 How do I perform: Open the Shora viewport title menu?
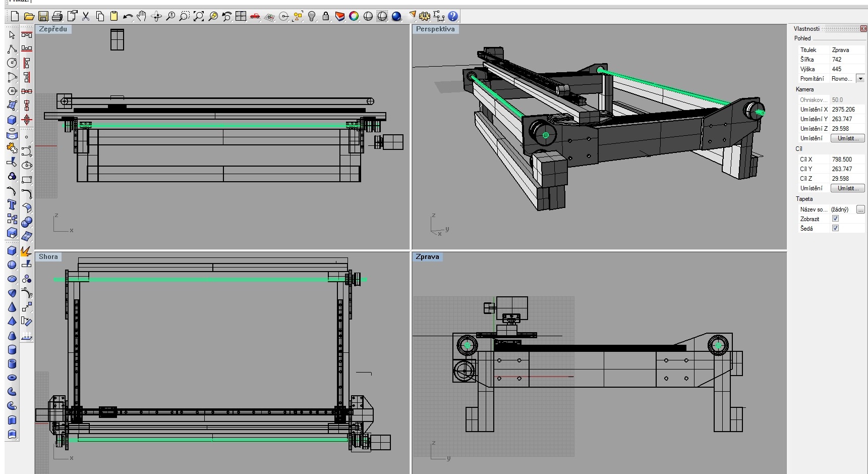(48, 257)
